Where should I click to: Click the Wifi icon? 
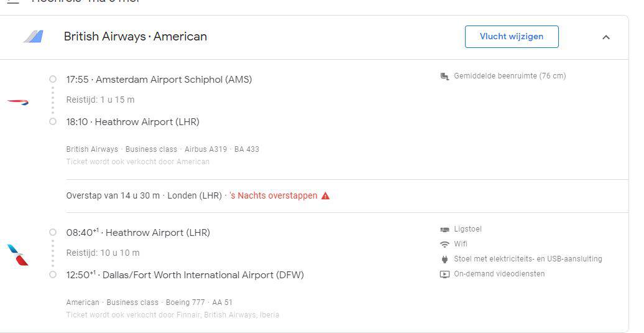(444, 244)
